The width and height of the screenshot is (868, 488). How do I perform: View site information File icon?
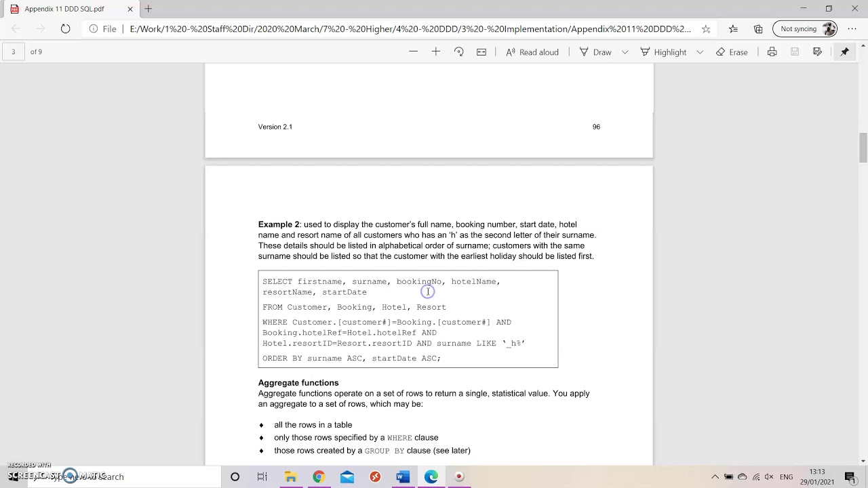pyautogui.click(x=102, y=29)
